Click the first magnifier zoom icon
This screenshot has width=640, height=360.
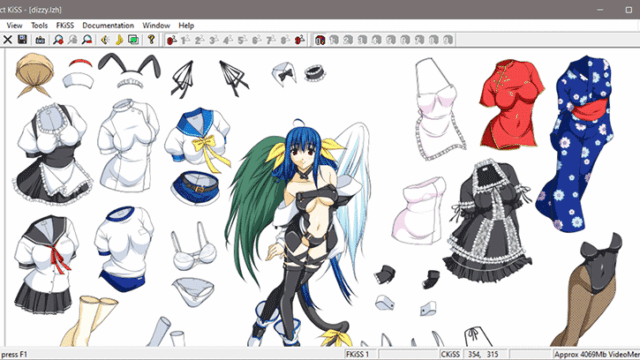point(58,40)
